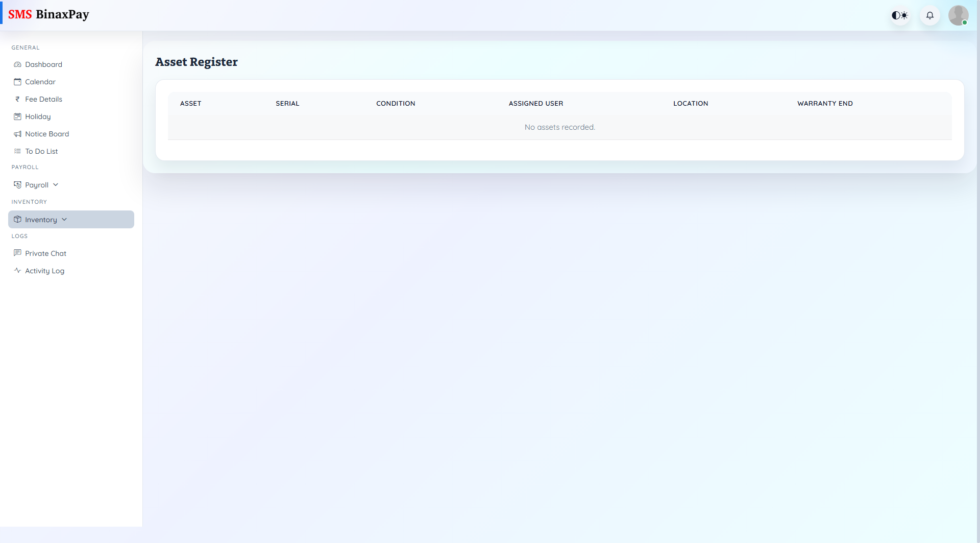Image resolution: width=980 pixels, height=543 pixels.
Task: Select the Notice Board menu entry
Action: 47,134
